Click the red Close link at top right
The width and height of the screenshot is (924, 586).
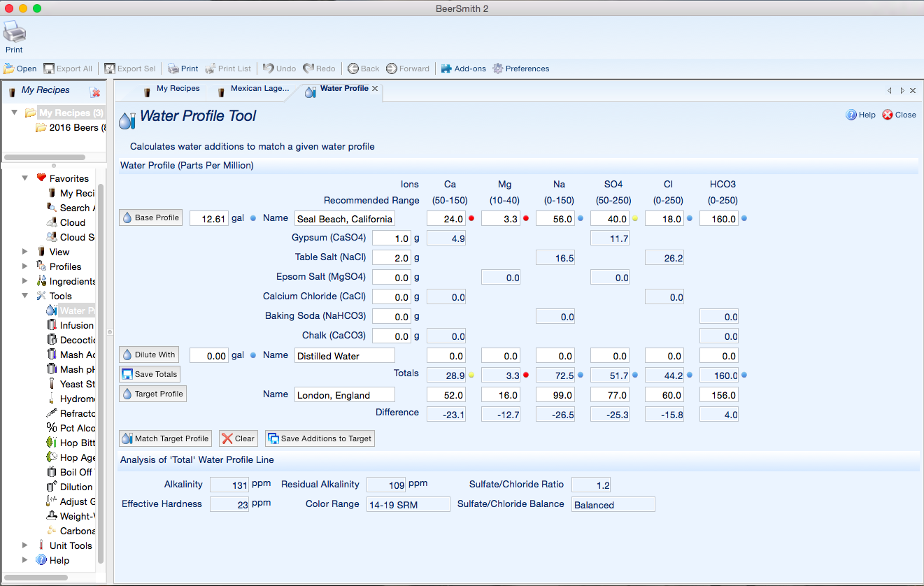tap(899, 115)
